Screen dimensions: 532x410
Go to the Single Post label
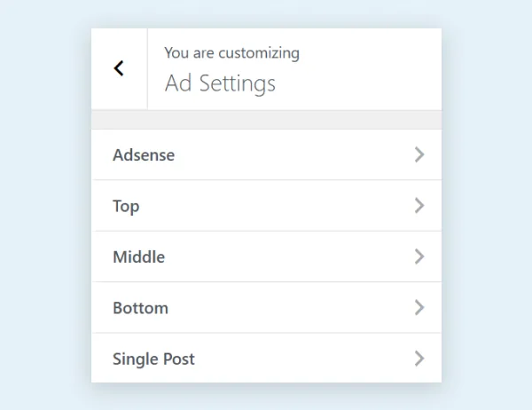(153, 359)
